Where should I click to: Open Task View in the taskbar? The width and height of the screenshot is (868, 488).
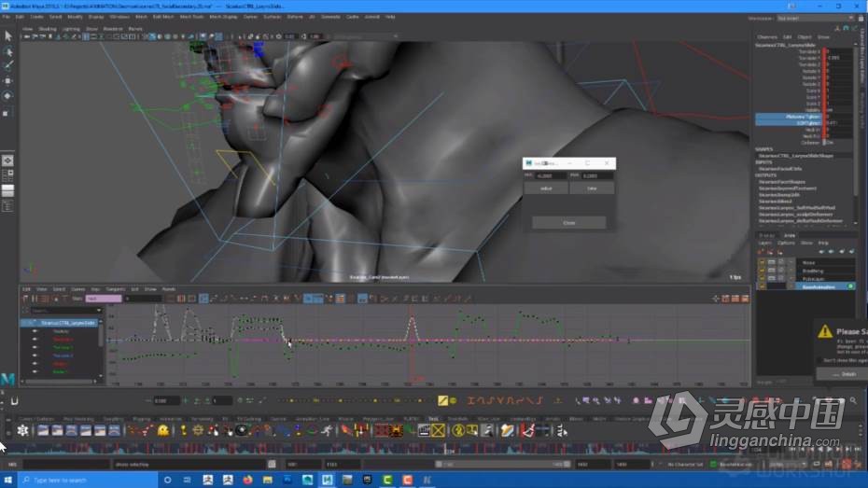tap(187, 480)
